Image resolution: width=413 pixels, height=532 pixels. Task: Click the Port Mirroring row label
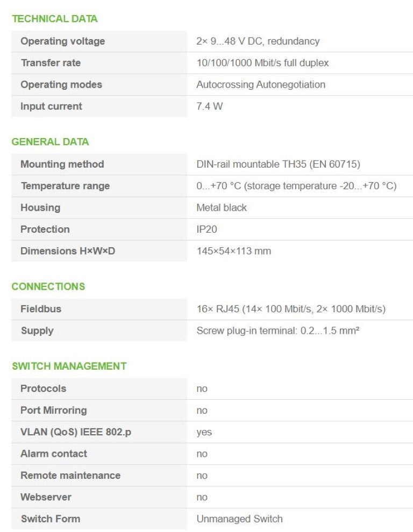[x=53, y=410]
